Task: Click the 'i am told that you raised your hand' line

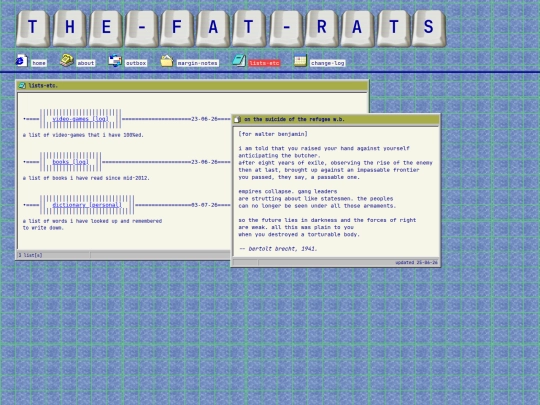Action: 324,148
